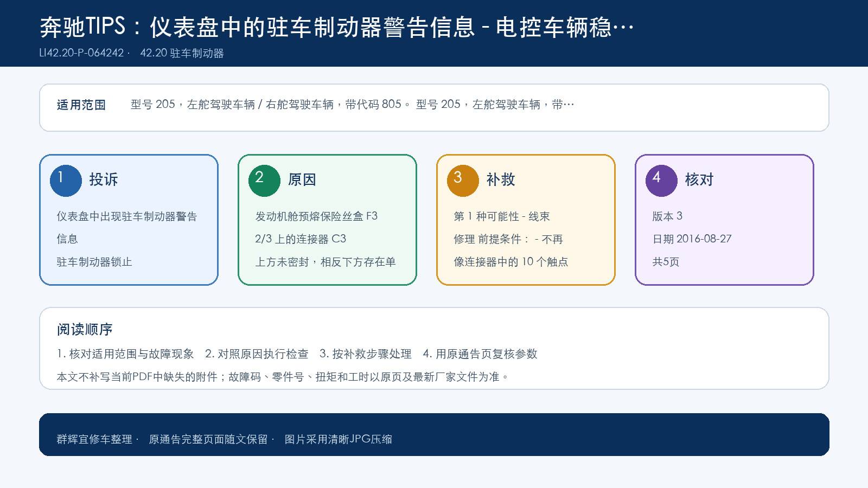Viewport: 868px width, 488px height.
Task: Click the 版本 3 text
Action: [667, 216]
